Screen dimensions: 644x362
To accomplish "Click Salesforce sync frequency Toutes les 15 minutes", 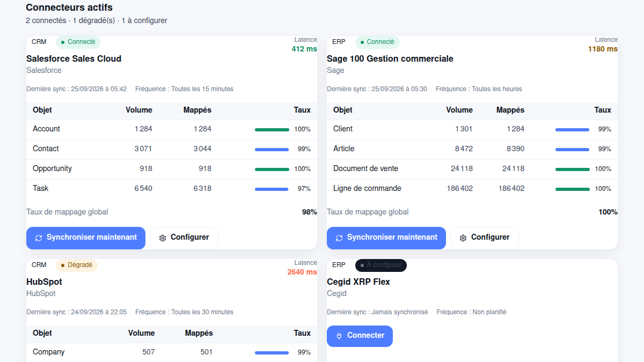I will pos(184,89).
